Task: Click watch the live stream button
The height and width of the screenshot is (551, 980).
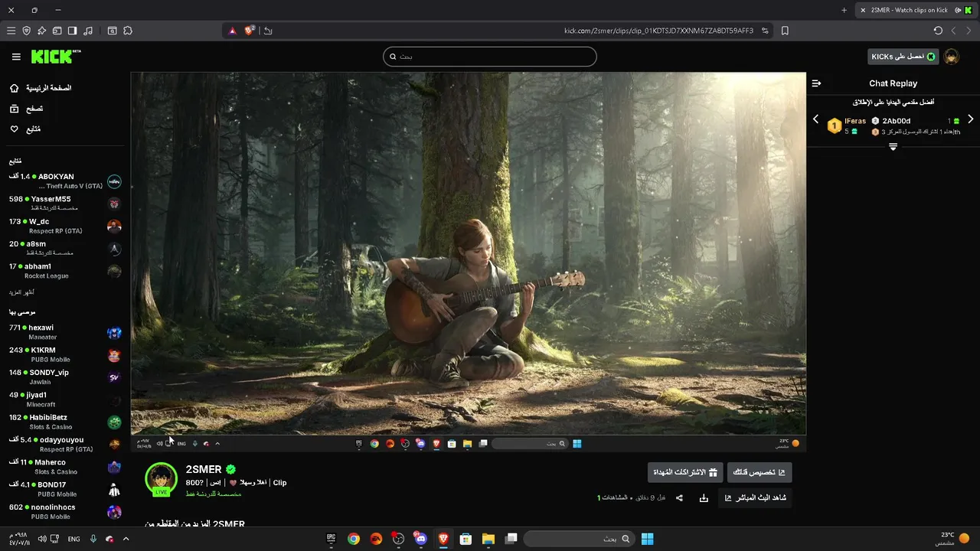Action: 756,498
